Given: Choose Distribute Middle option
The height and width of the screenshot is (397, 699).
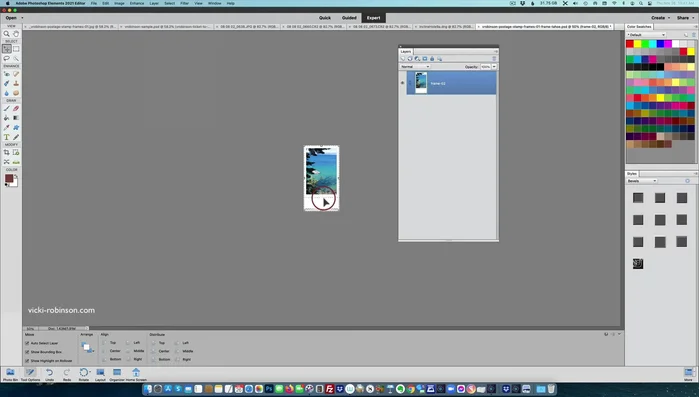Looking at the screenshot, I should [184, 351].
